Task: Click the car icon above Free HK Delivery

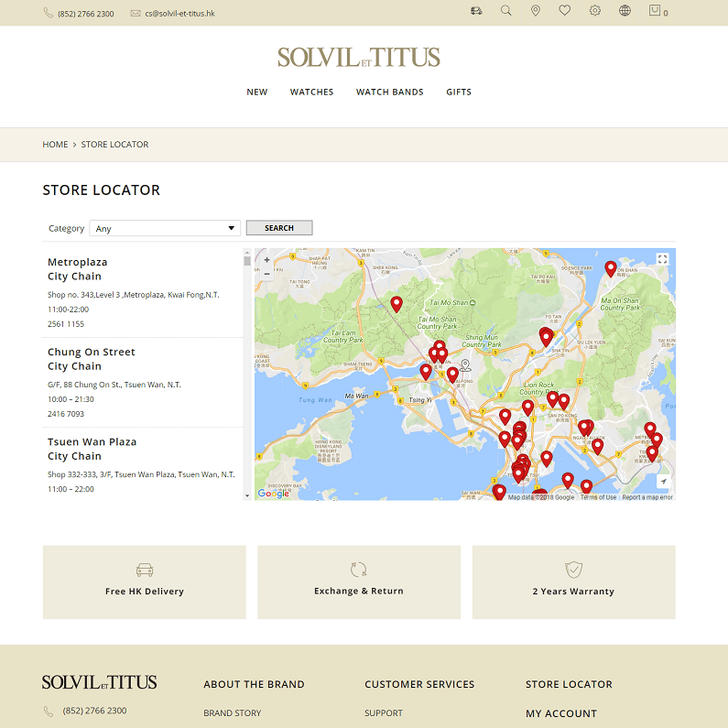Action: (x=145, y=570)
